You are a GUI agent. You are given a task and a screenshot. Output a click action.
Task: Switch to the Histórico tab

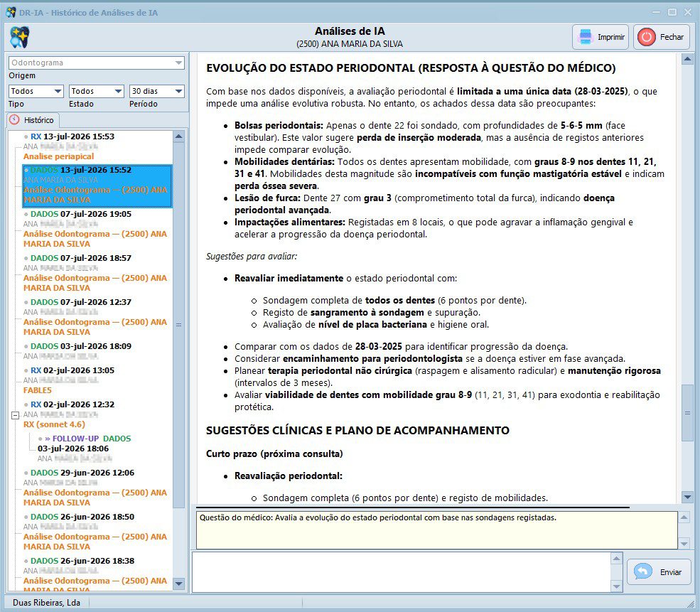pyautogui.click(x=33, y=119)
